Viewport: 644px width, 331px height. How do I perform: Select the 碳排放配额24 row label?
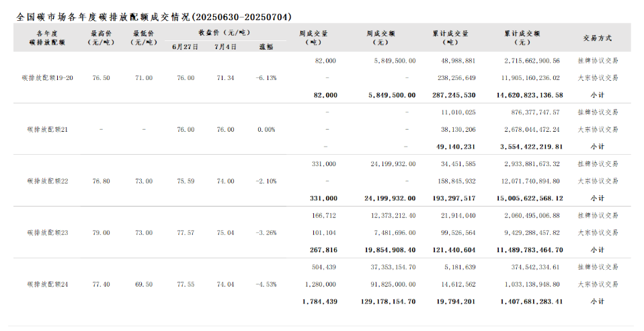click(48, 285)
